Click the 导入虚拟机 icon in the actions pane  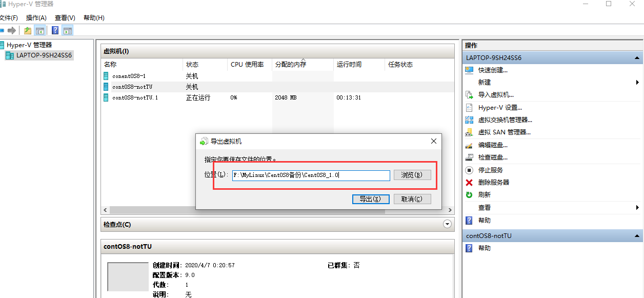point(469,95)
